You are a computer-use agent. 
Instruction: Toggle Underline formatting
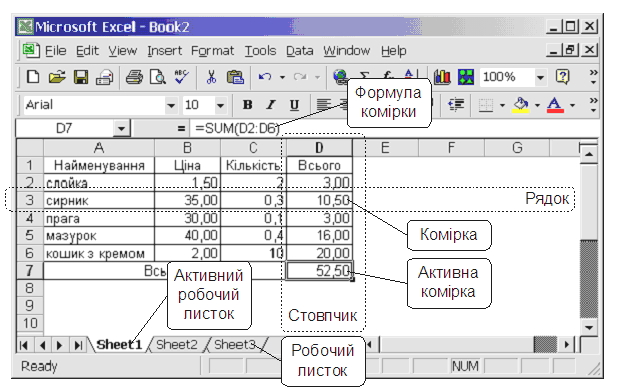point(294,105)
